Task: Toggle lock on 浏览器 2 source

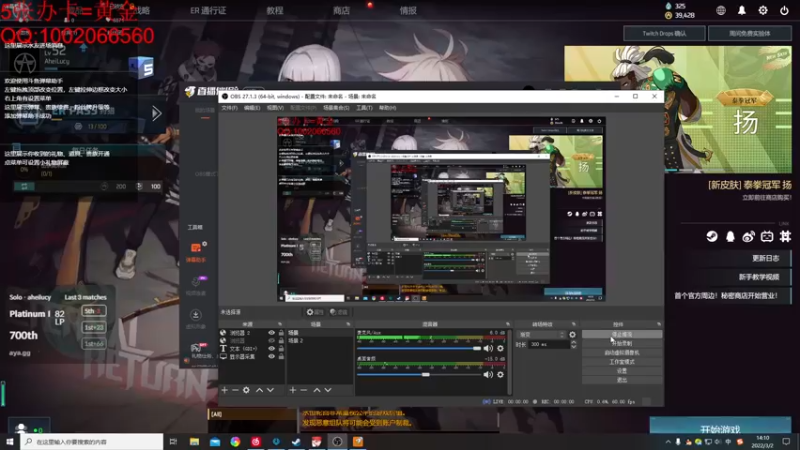Action: (281, 333)
